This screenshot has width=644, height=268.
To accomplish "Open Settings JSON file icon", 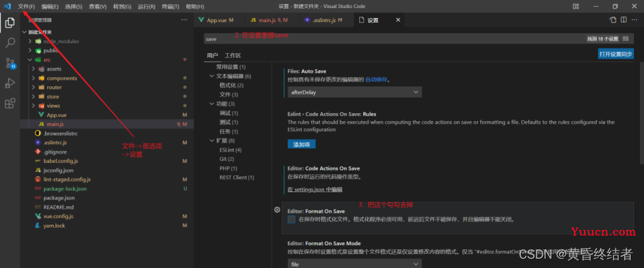I will (x=613, y=20).
